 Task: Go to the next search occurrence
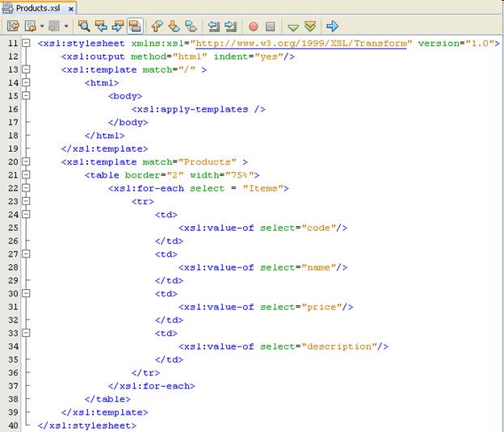tap(118, 26)
